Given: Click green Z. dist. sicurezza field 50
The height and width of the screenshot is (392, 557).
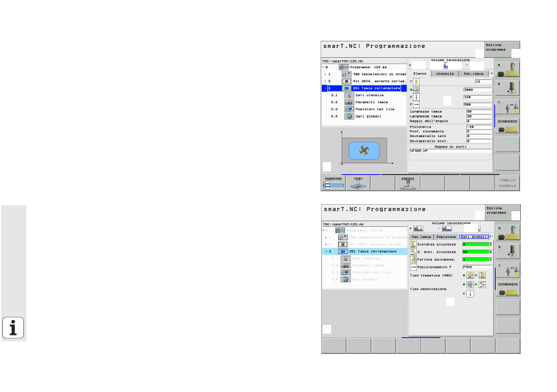Looking at the screenshot, I should pos(476,252).
